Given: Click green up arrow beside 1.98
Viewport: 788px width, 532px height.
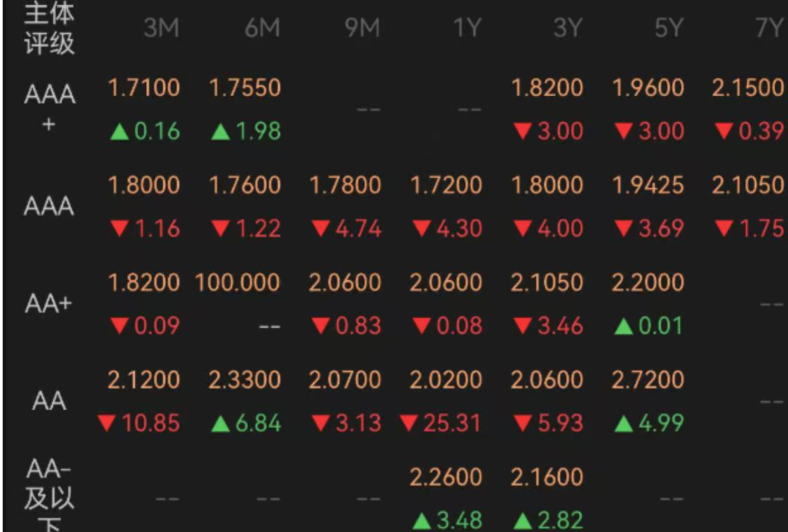Looking at the screenshot, I should (x=221, y=132).
